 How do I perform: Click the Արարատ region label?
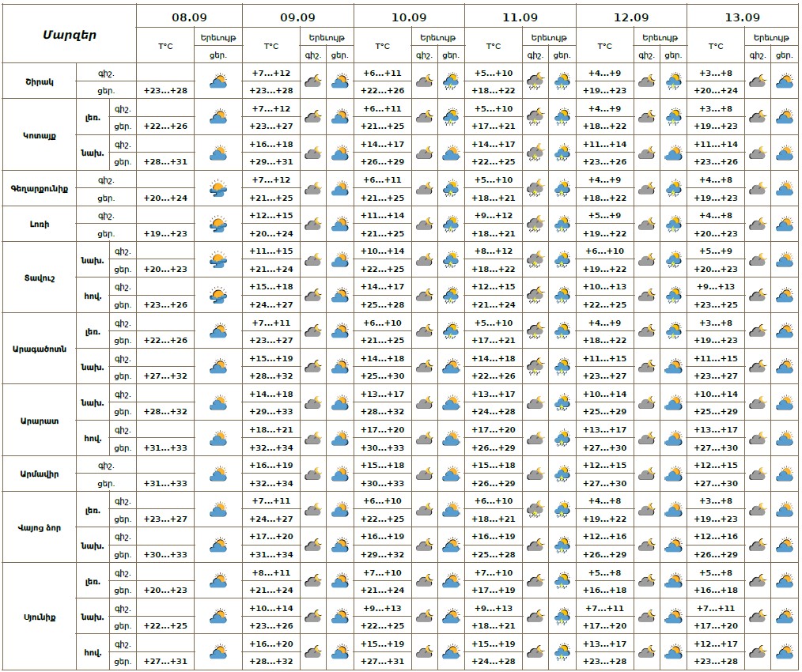39,421
